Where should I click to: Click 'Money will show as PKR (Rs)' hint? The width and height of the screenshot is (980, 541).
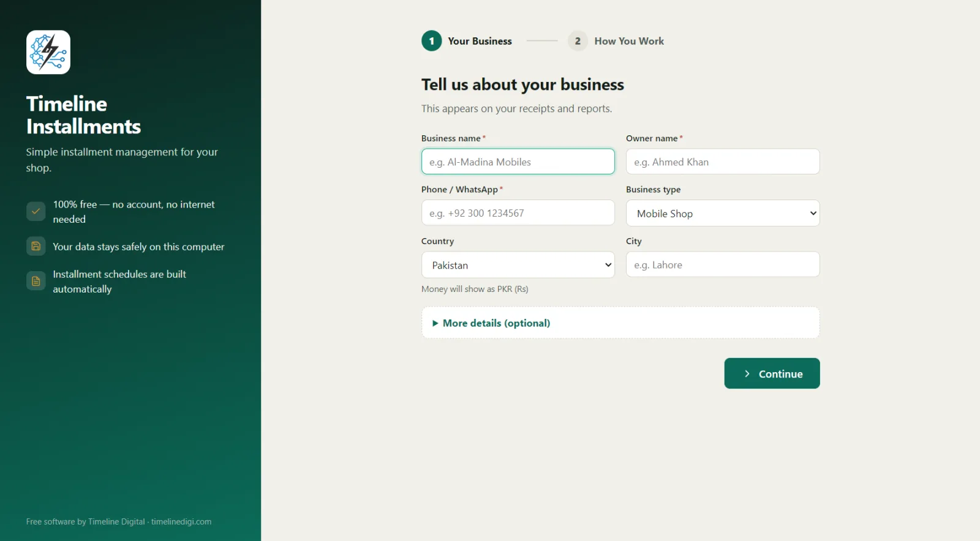(x=475, y=289)
